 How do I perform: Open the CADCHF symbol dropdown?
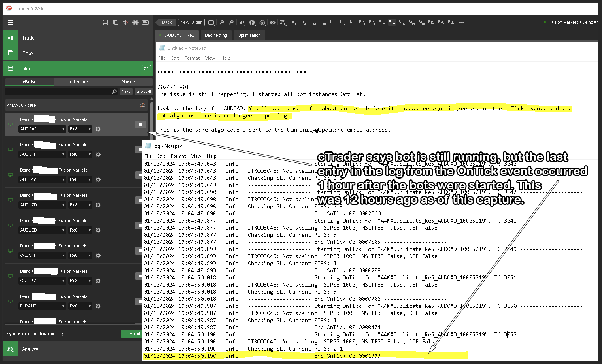pyautogui.click(x=42, y=255)
